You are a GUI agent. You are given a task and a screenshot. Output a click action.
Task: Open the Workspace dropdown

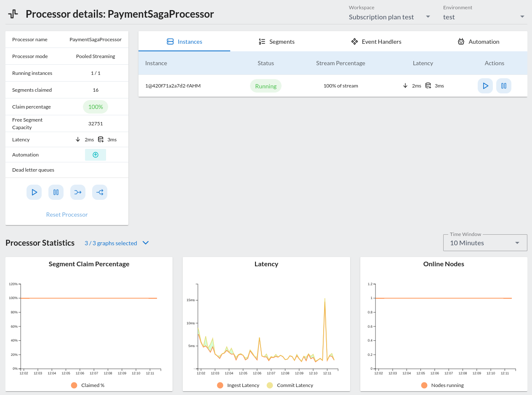coord(389,17)
